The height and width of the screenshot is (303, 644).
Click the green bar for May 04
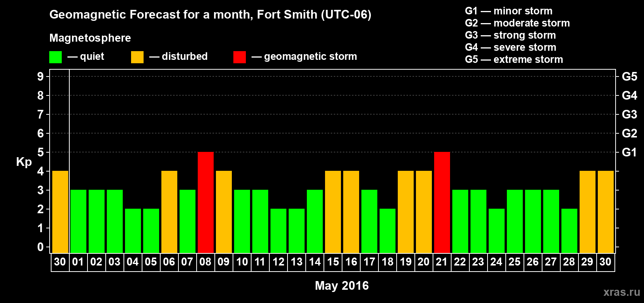tap(133, 231)
